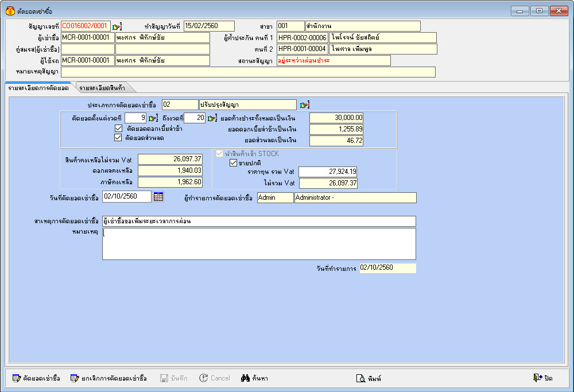Image resolution: width=574 pixels, height=392 pixels.
Task: Open lookup icon beside starting installment 9
Action: click(x=153, y=118)
